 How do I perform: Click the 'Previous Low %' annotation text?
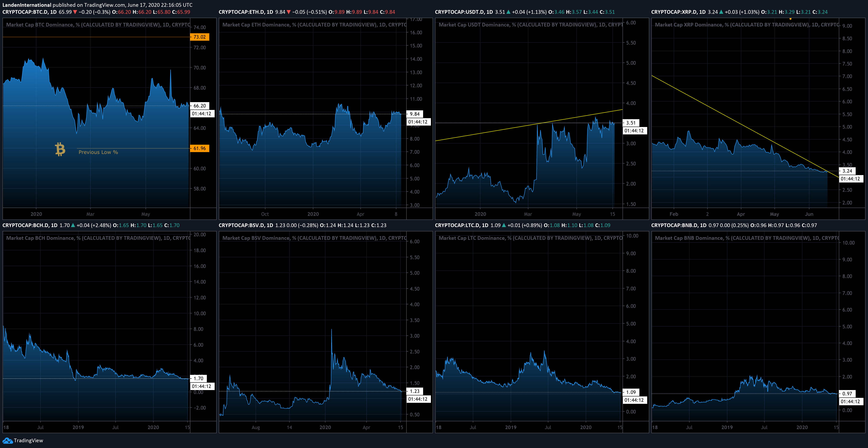tap(98, 152)
